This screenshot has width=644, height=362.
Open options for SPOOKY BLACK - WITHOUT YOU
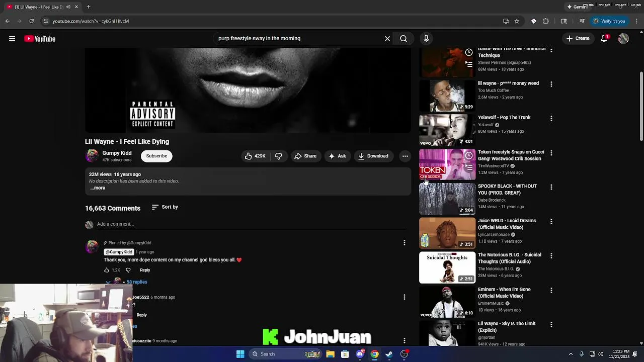[x=551, y=187]
